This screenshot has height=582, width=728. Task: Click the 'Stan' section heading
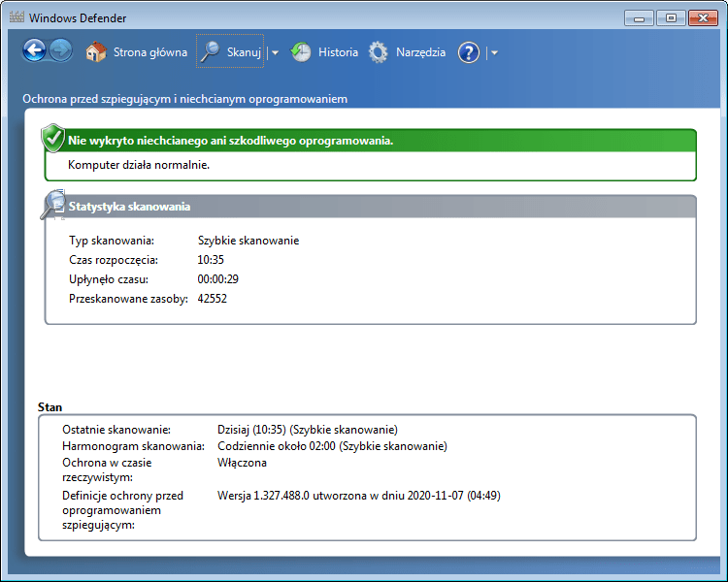coord(50,407)
